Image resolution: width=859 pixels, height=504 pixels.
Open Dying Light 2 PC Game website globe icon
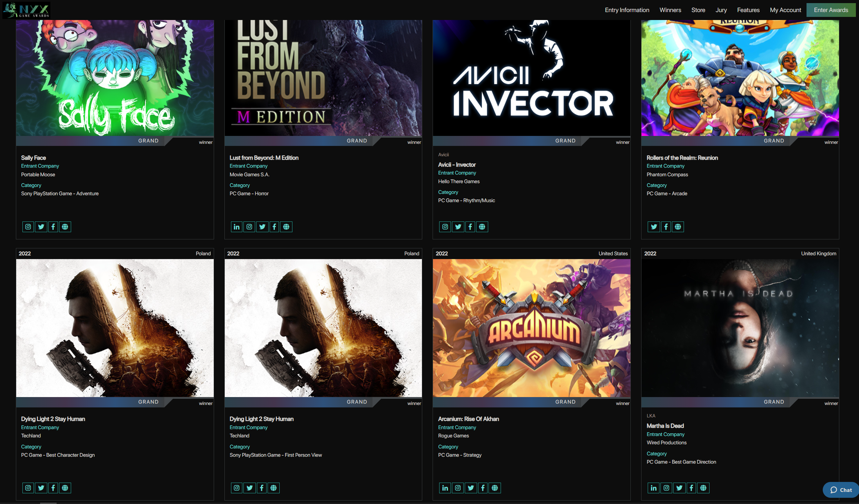tap(65, 488)
